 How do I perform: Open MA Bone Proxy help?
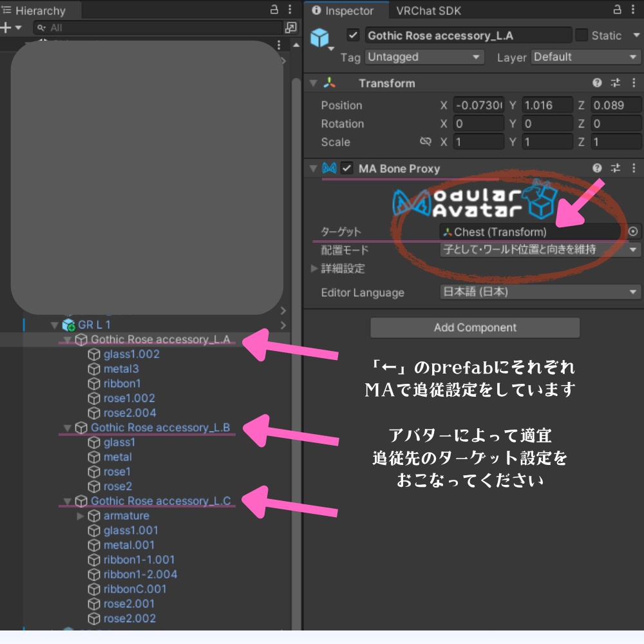pyautogui.click(x=597, y=168)
